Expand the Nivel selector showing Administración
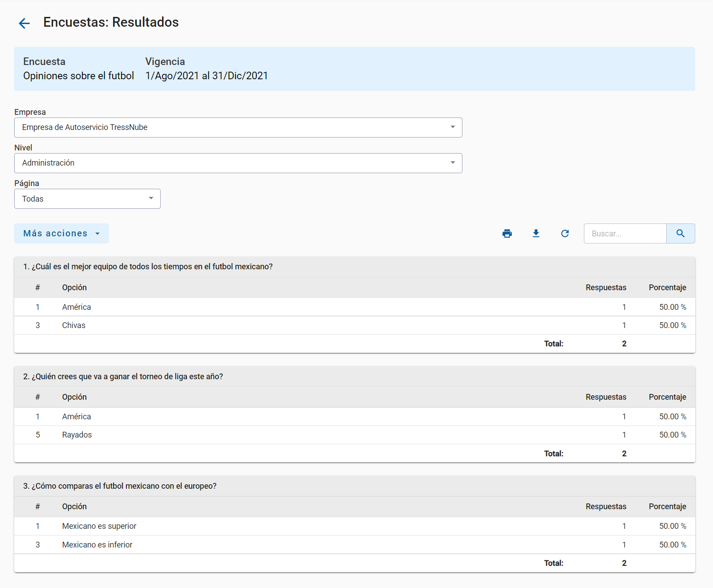Screen dimensions: 713x588 238,163
